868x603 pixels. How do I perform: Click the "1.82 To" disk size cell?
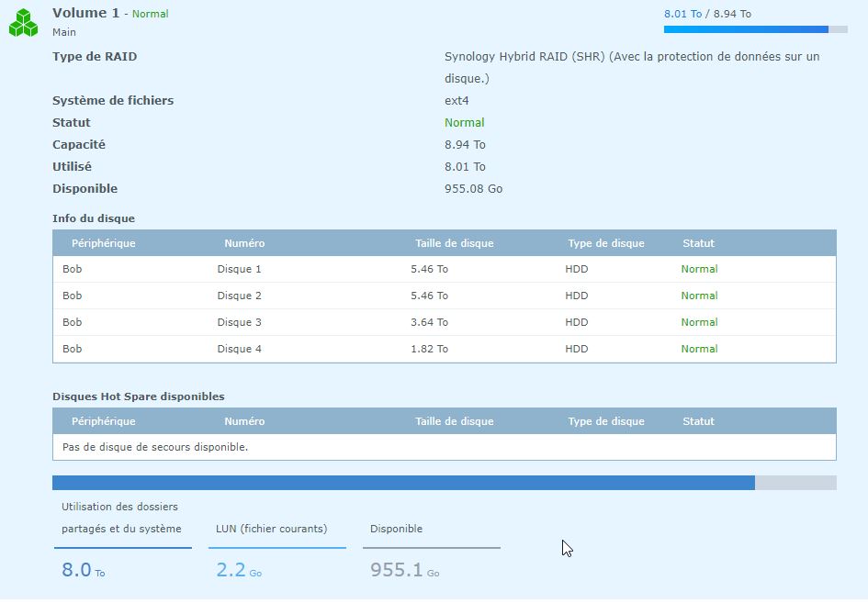430,349
